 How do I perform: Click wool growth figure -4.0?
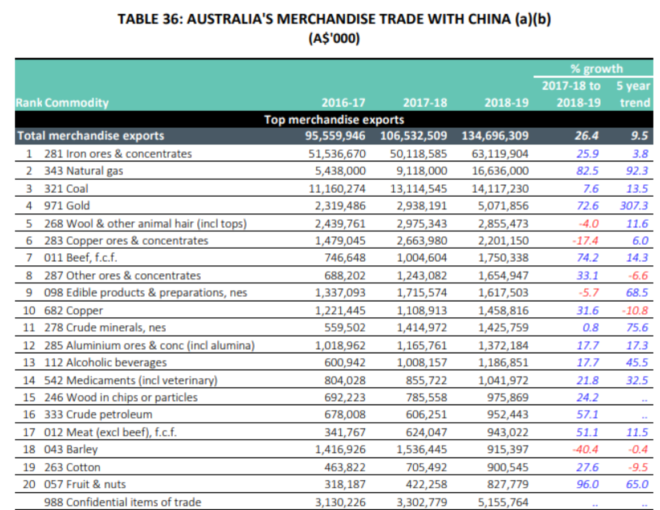(x=588, y=223)
